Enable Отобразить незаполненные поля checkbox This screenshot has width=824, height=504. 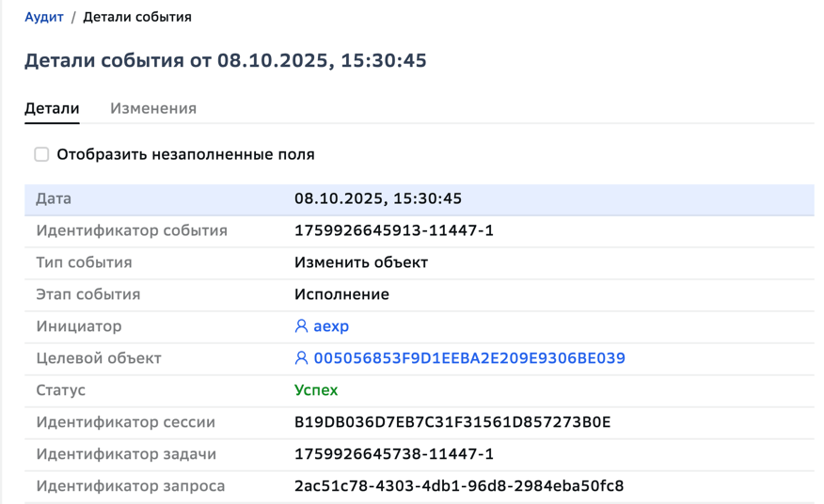tap(41, 154)
